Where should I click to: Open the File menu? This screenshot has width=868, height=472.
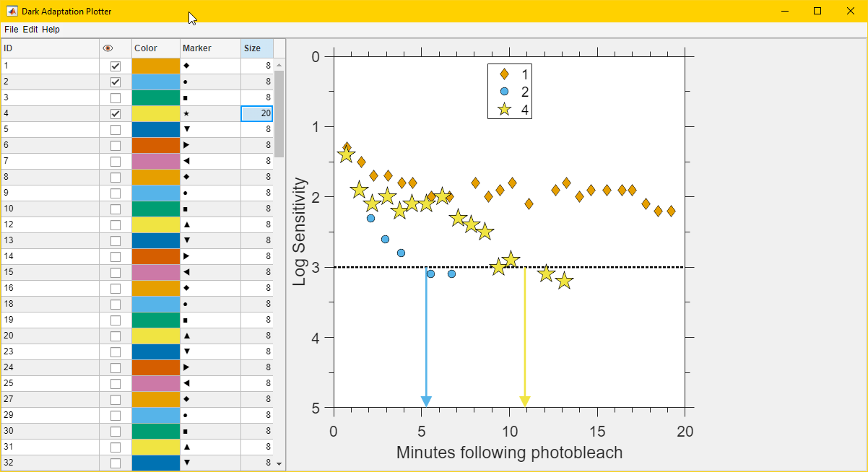coord(12,30)
